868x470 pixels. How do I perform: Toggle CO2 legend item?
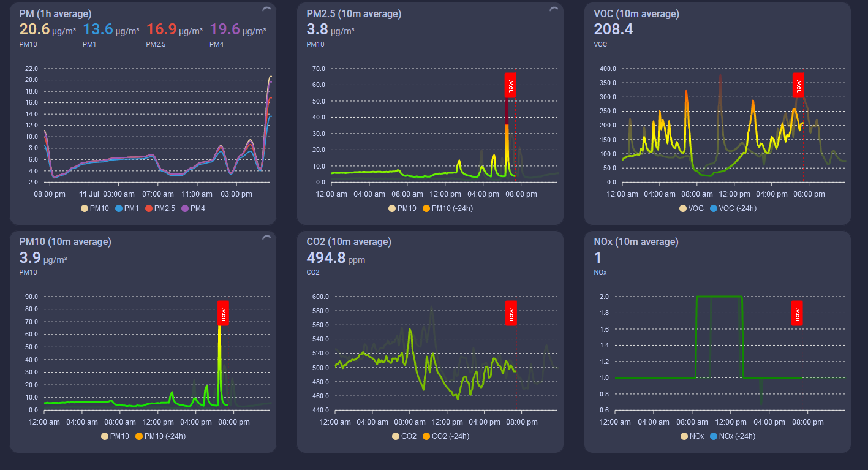click(404, 436)
